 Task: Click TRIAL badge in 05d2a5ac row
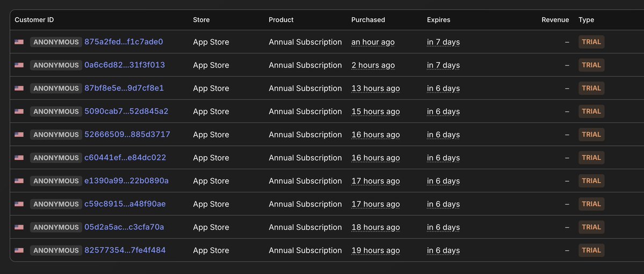pos(591,227)
